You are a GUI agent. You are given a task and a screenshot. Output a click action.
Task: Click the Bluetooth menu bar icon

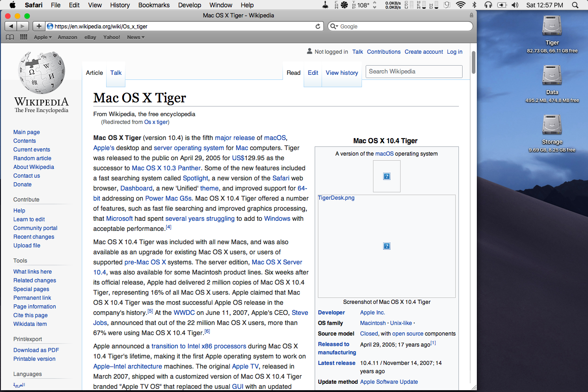475,5
